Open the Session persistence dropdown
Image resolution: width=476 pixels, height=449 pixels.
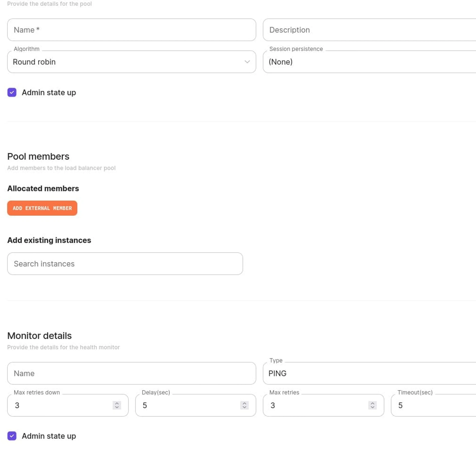click(369, 62)
